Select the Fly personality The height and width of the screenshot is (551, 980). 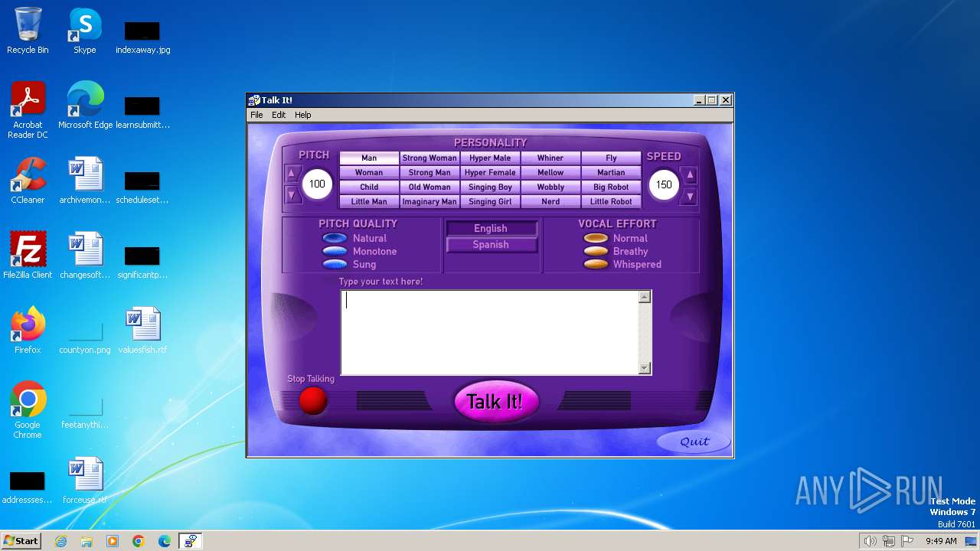(611, 158)
